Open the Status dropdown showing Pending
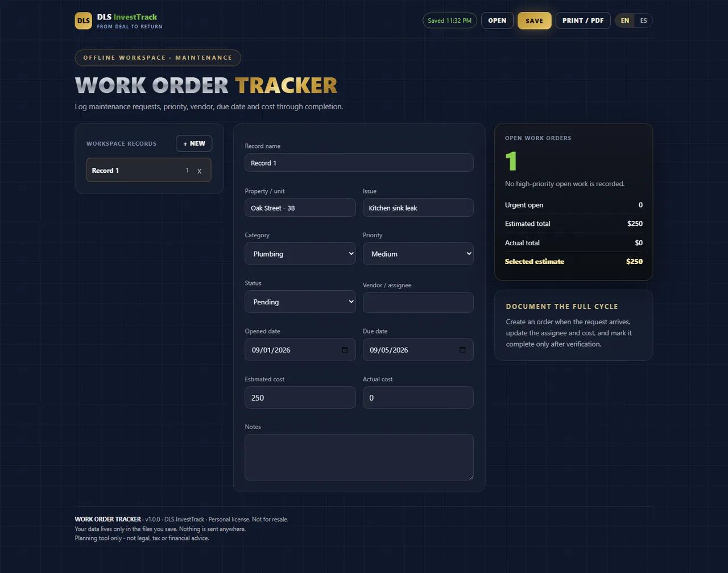This screenshot has height=573, width=728. (300, 302)
